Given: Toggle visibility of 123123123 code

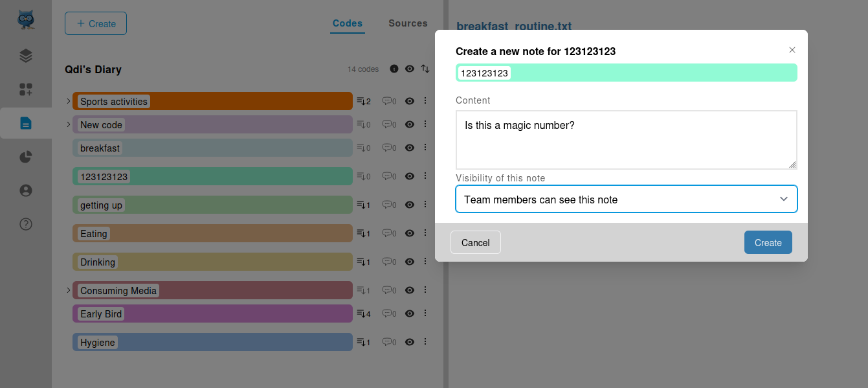Looking at the screenshot, I should (x=410, y=176).
